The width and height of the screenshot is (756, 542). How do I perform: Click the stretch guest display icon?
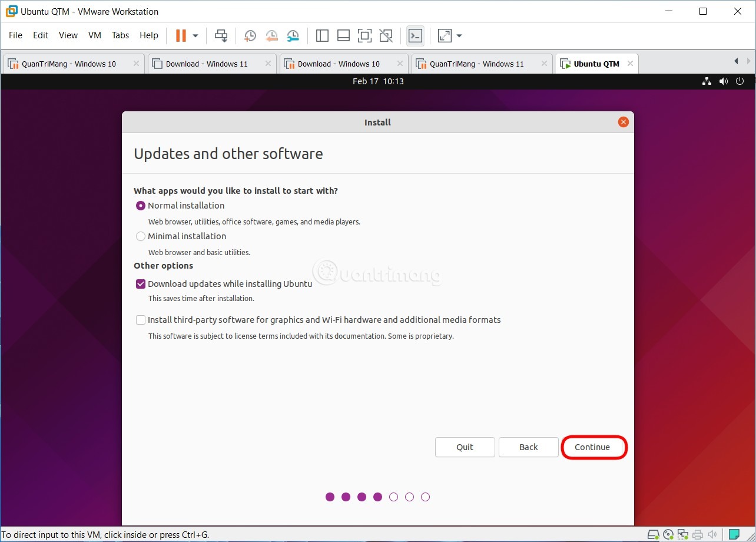(x=445, y=36)
